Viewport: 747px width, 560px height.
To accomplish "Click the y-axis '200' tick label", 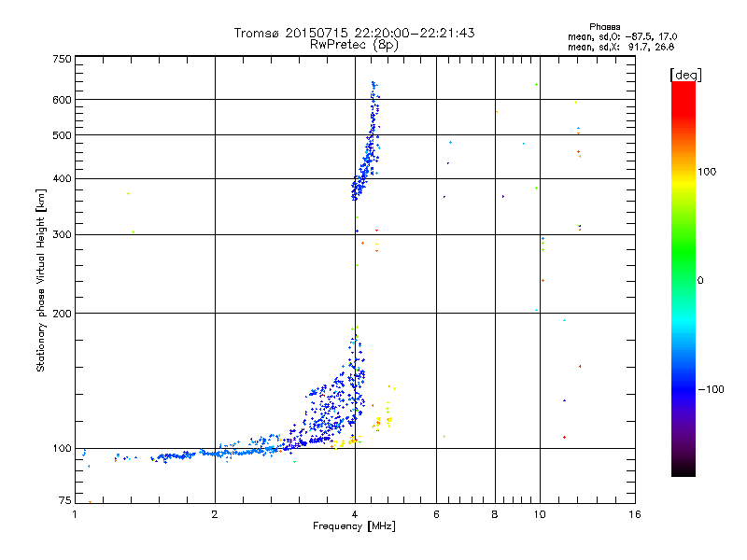I will [62, 314].
